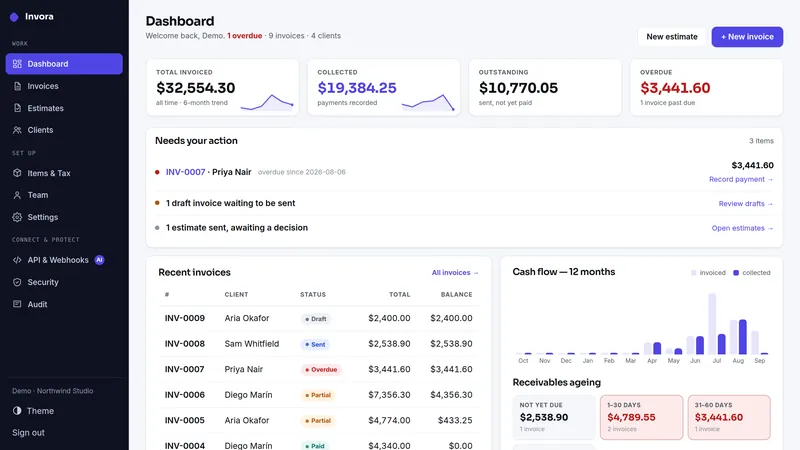Image resolution: width=800 pixels, height=450 pixels.
Task: Click the invoiced legend swatch
Action: coord(693,273)
